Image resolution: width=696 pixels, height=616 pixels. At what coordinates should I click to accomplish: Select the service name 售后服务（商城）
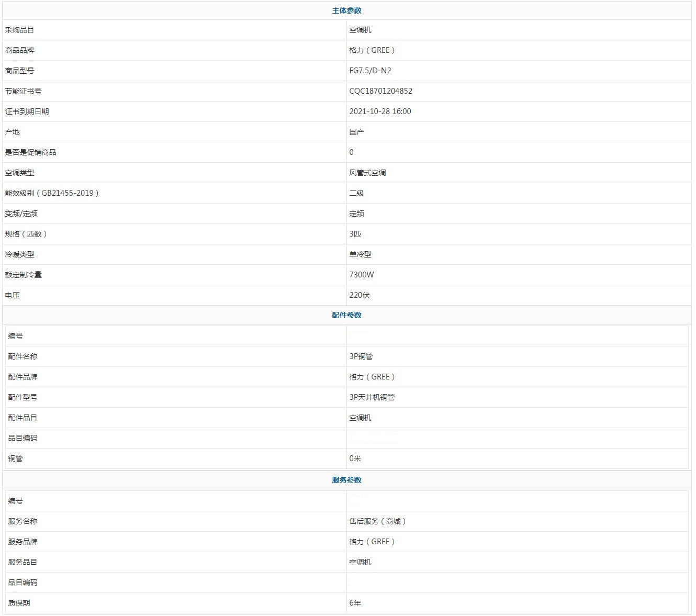pos(378,521)
